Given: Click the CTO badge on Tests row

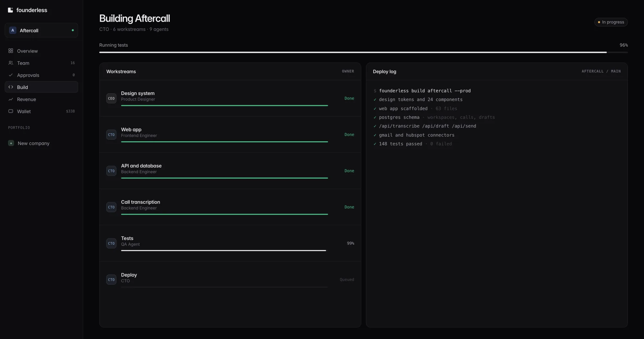Looking at the screenshot, I should coord(111,243).
